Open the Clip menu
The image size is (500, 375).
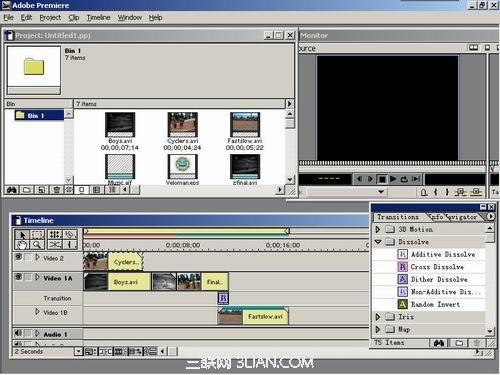coord(74,18)
